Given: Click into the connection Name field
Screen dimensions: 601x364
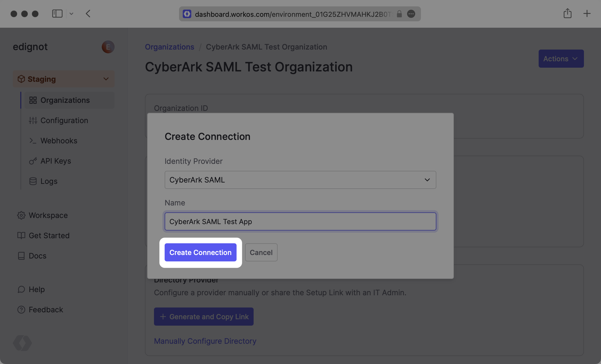Looking at the screenshot, I should coord(300,221).
